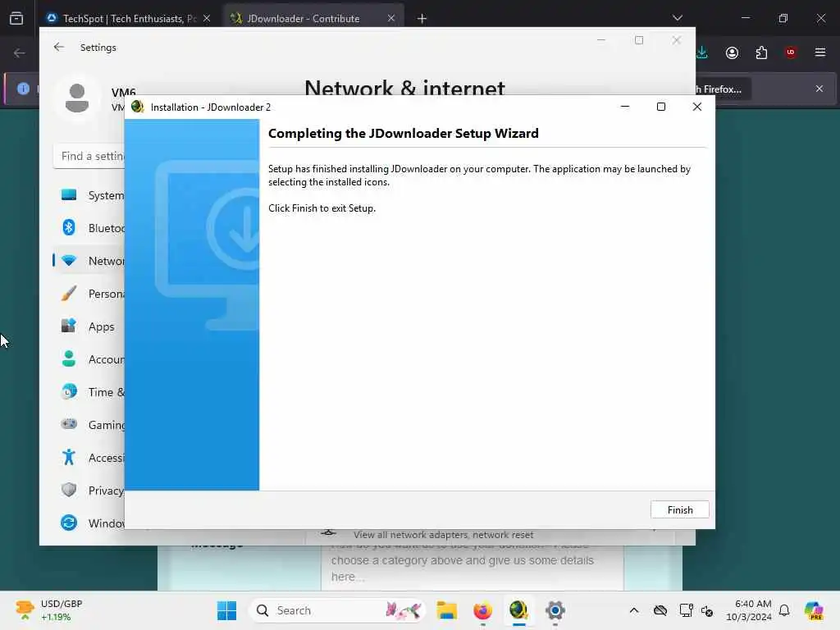Click browser back navigation arrow
Image resolution: width=840 pixels, height=630 pixels.
20,53
